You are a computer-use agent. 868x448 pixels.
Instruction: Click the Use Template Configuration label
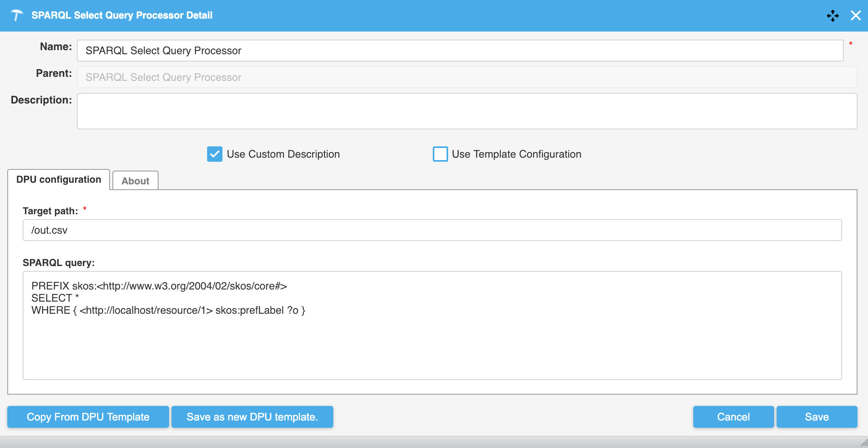(516, 154)
